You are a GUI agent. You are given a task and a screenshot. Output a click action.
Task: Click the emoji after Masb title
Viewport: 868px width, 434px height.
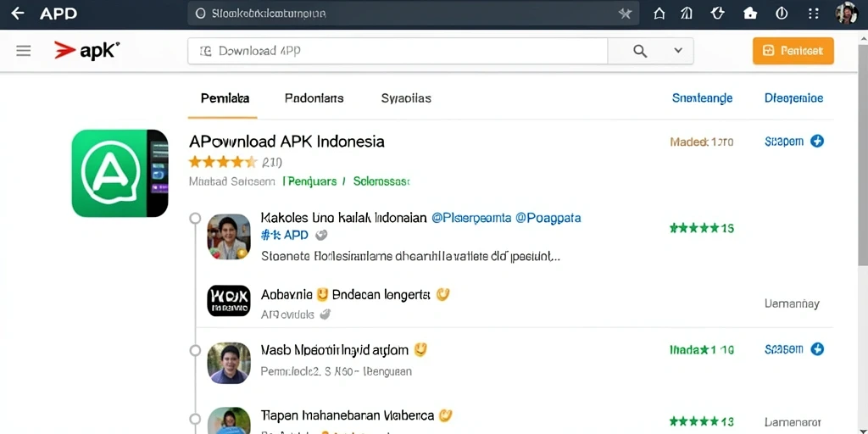pos(420,349)
